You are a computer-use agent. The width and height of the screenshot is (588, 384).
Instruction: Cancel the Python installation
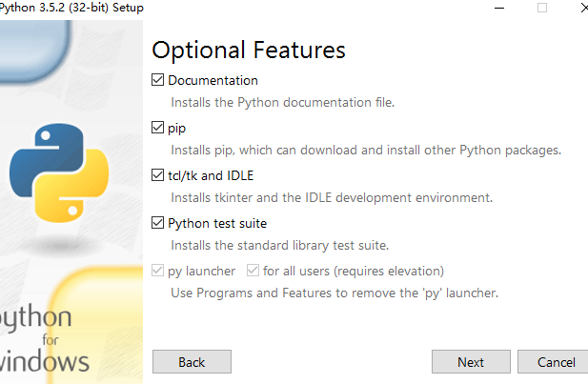click(555, 362)
